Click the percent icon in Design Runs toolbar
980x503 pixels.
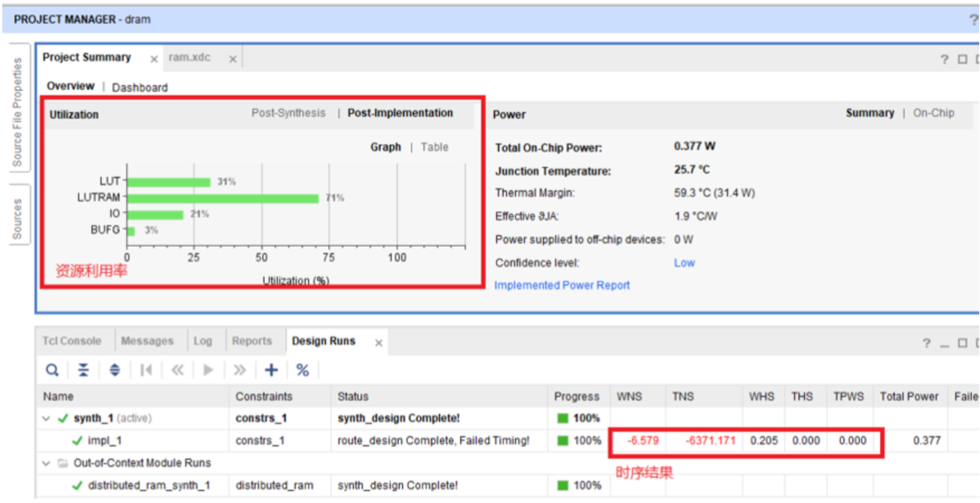point(302,370)
